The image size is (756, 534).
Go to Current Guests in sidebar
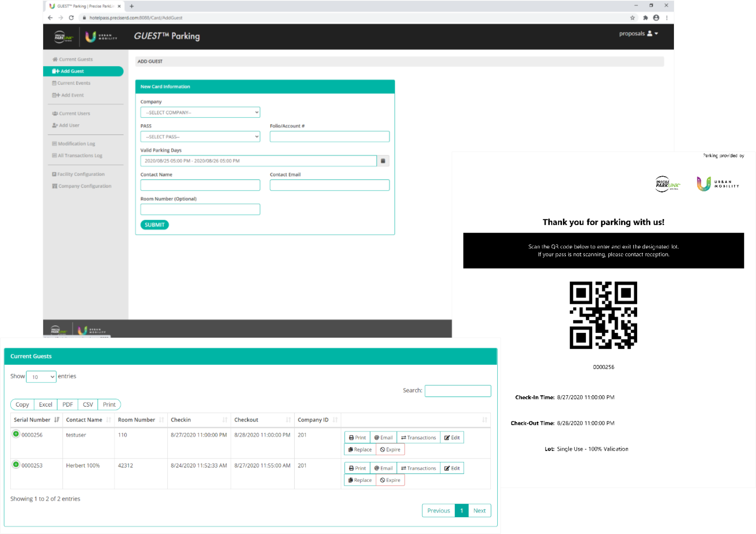pos(72,59)
